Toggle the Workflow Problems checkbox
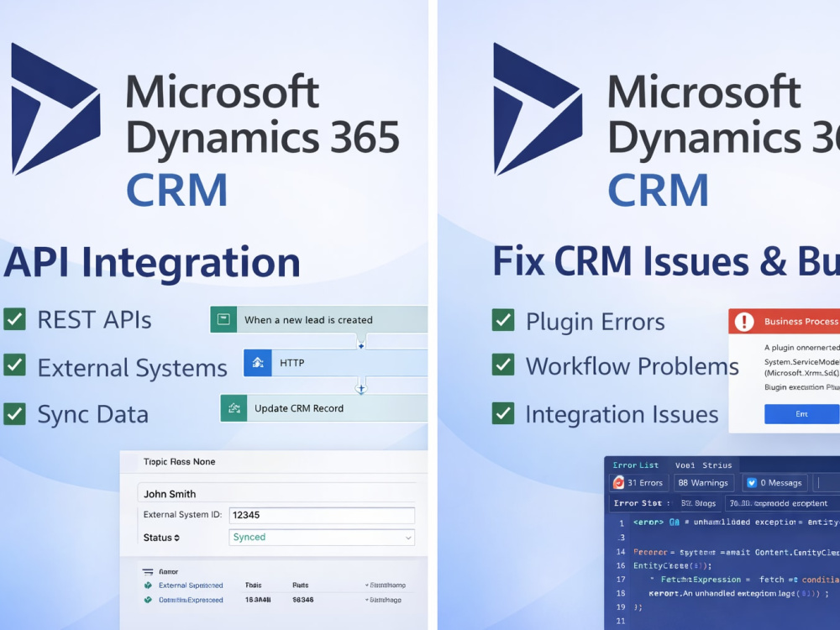The width and height of the screenshot is (840, 630). pos(503,365)
